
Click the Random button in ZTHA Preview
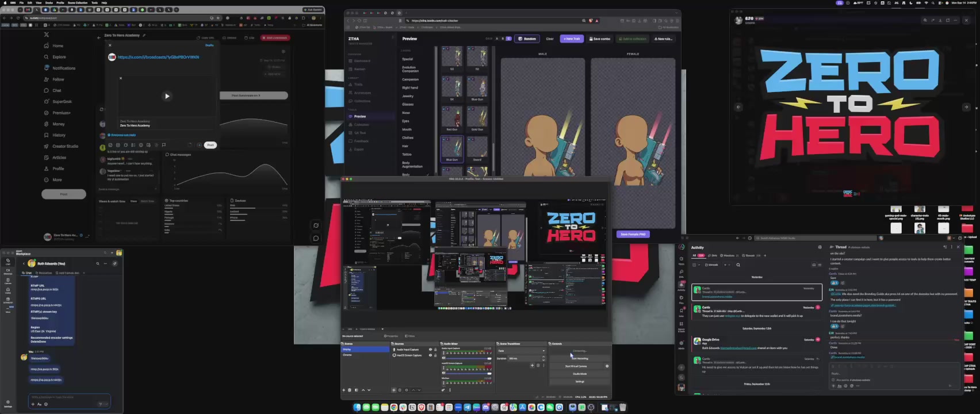(x=527, y=39)
